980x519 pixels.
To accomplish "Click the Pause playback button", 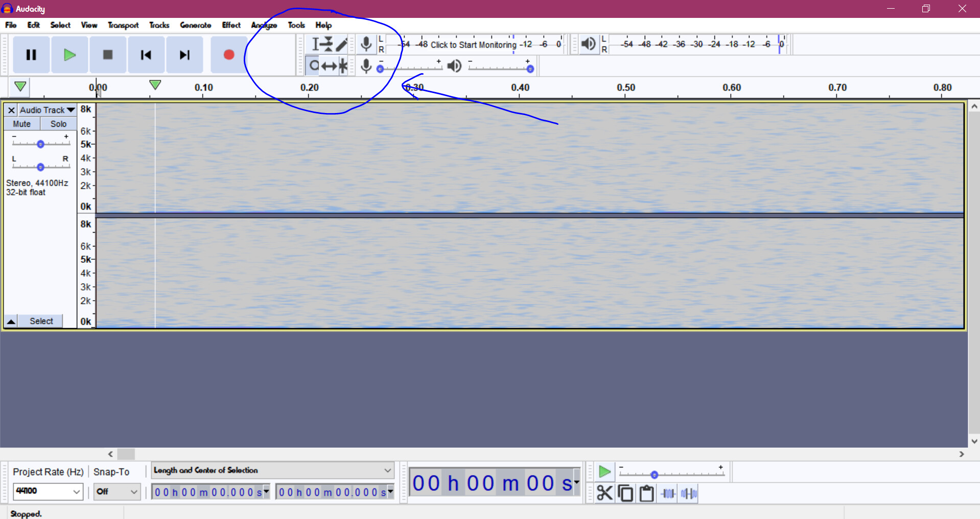I will pyautogui.click(x=31, y=55).
